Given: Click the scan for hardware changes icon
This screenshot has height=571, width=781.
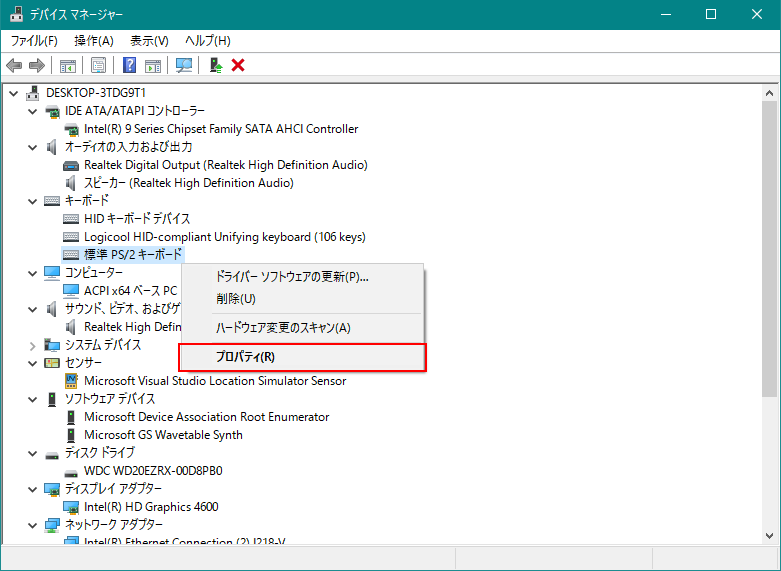Looking at the screenshot, I should click(x=184, y=65).
